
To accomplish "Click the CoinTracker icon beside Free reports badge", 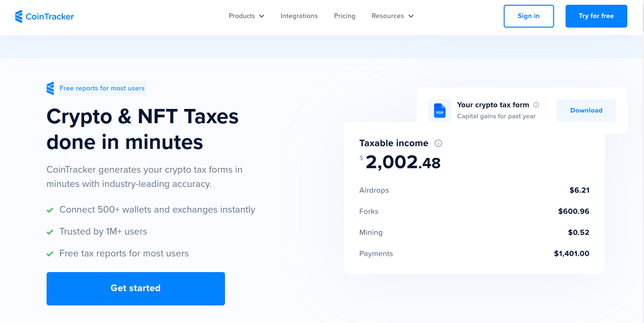I will 50,88.
